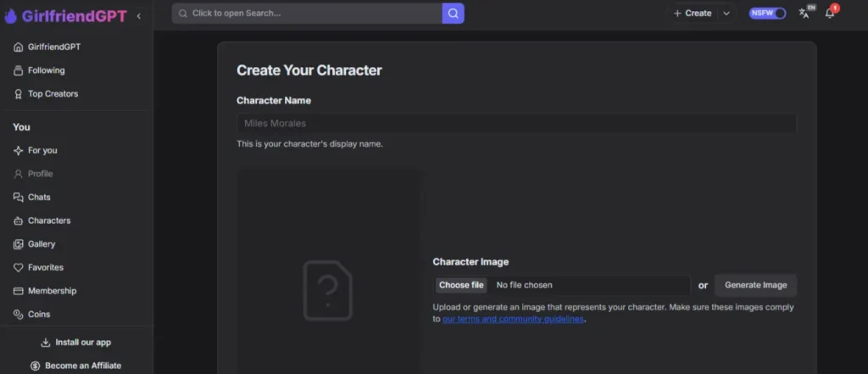Image resolution: width=868 pixels, height=374 pixels.
Task: Open terms and community guidelines link
Action: 513,320
